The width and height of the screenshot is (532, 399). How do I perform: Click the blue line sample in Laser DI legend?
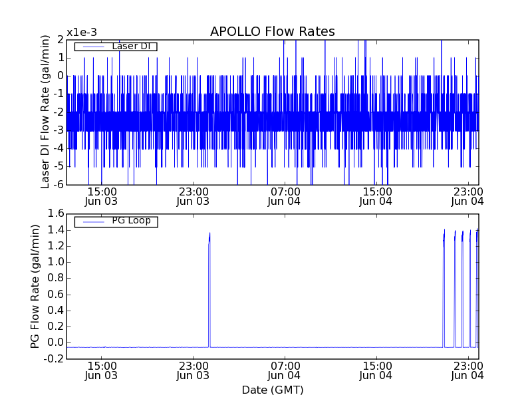[92, 47]
